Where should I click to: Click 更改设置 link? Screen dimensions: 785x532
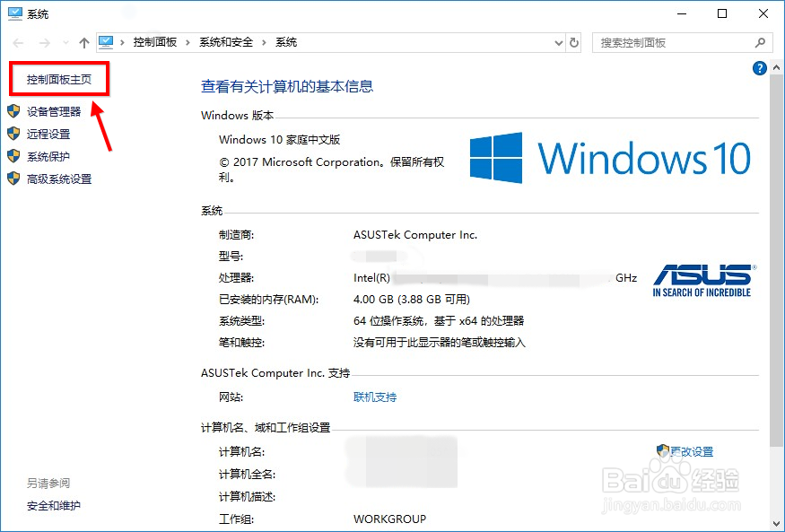pyautogui.click(x=692, y=452)
